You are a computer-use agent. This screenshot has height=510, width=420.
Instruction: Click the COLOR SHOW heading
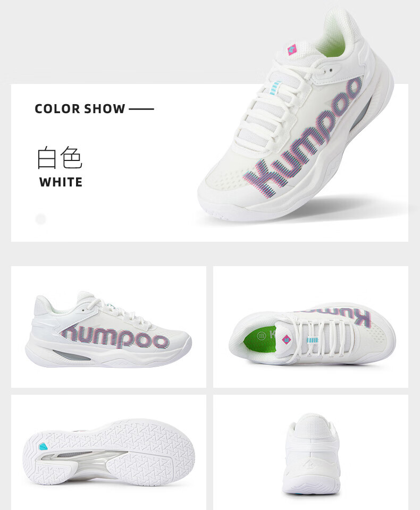80,108
